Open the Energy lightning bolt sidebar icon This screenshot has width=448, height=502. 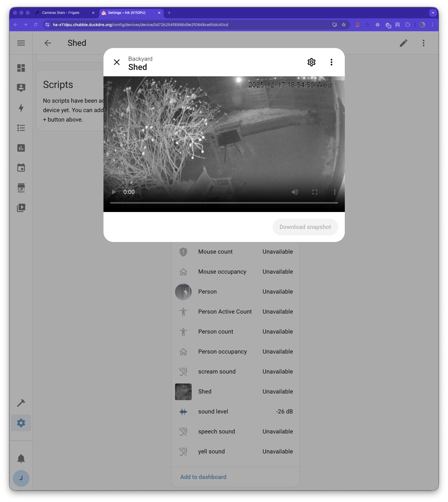(21, 108)
